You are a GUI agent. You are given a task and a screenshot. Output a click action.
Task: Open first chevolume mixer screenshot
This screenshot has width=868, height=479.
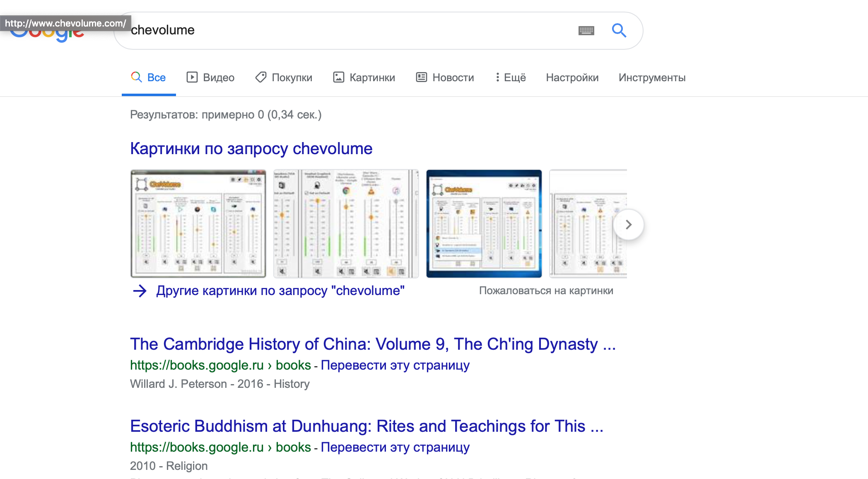click(x=198, y=223)
